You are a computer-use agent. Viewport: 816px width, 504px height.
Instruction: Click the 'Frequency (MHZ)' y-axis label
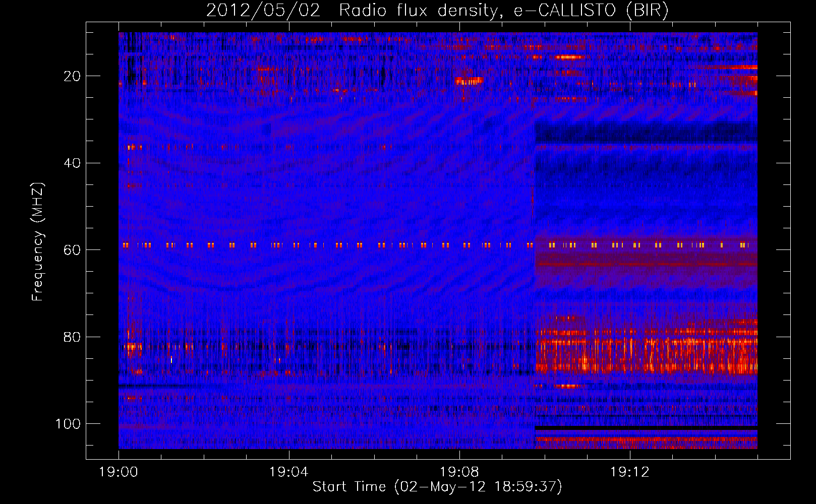click(x=38, y=242)
